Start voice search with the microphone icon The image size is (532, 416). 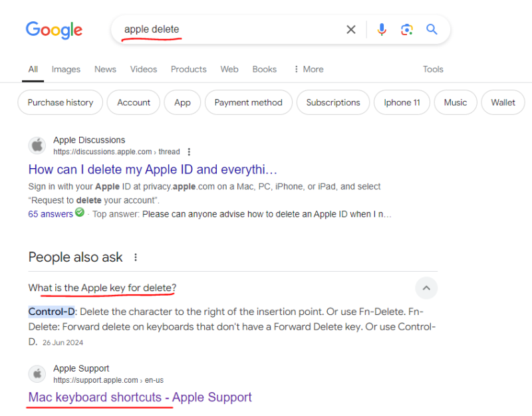coord(382,29)
